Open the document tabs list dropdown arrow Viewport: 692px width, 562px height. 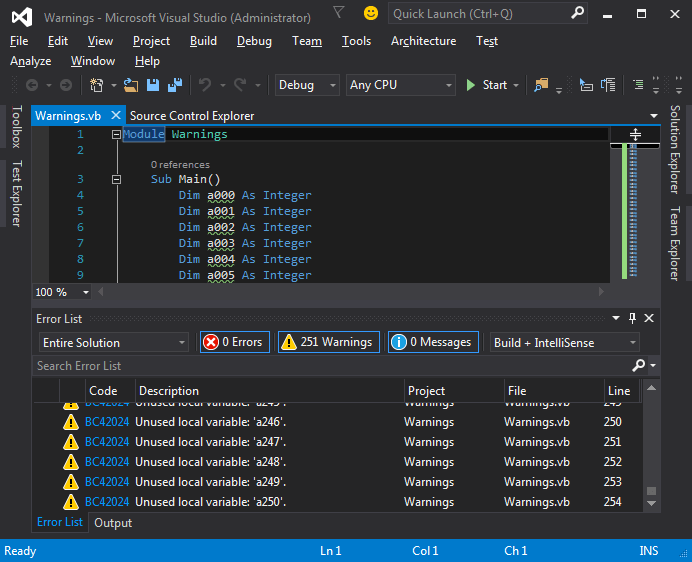click(654, 116)
